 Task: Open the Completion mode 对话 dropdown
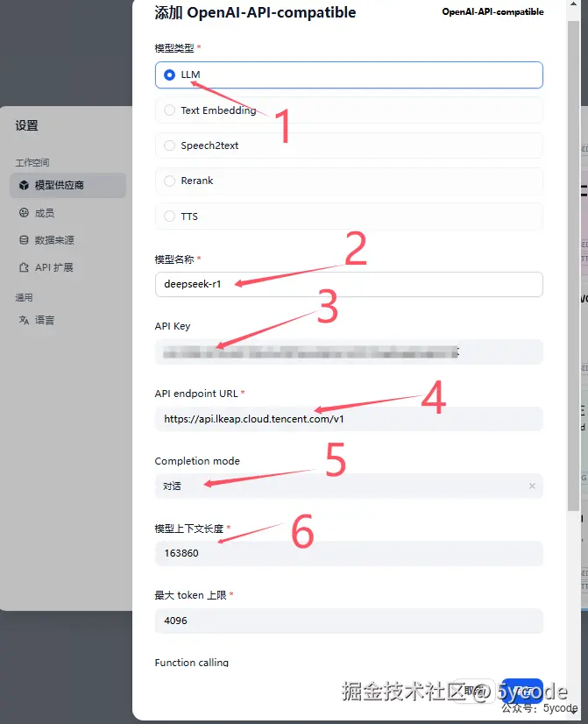click(349, 486)
